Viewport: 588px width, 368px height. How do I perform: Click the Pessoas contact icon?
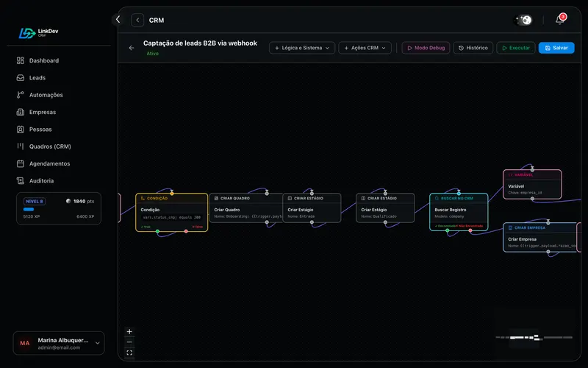pyautogui.click(x=21, y=130)
